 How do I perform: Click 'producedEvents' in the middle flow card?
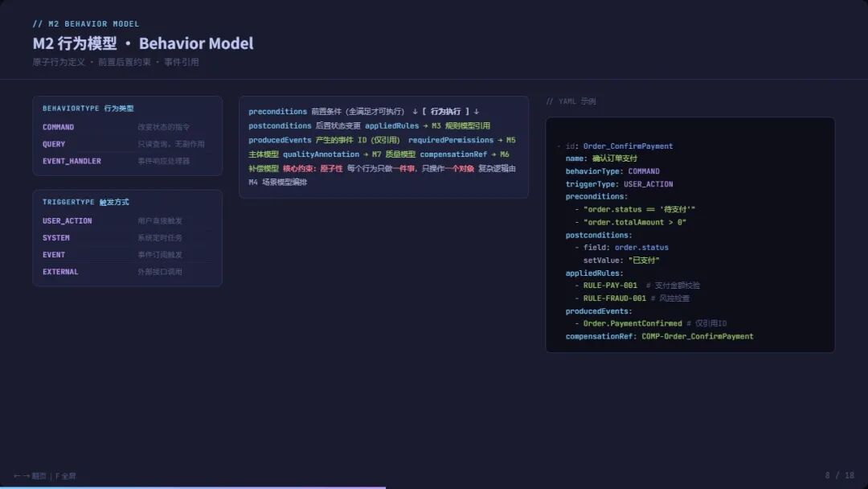click(x=280, y=140)
